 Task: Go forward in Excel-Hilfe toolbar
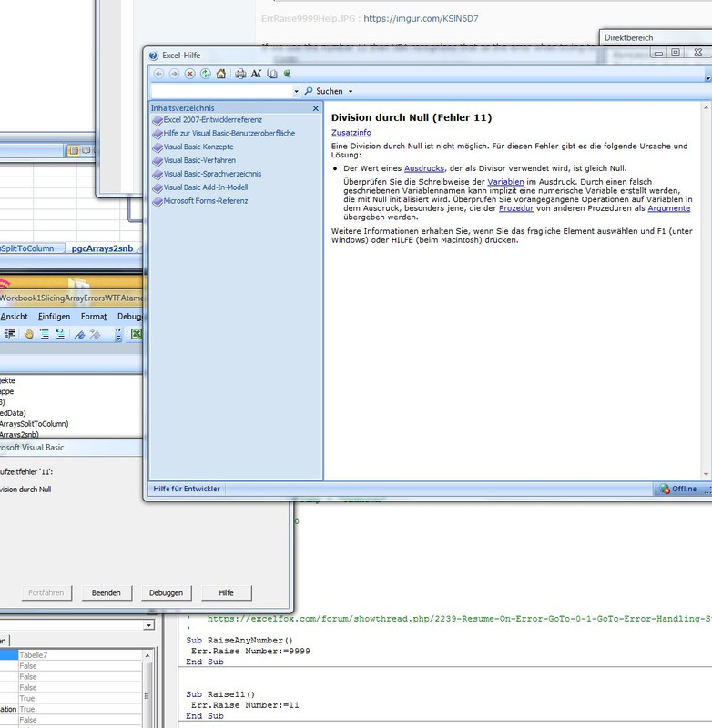tap(174, 74)
